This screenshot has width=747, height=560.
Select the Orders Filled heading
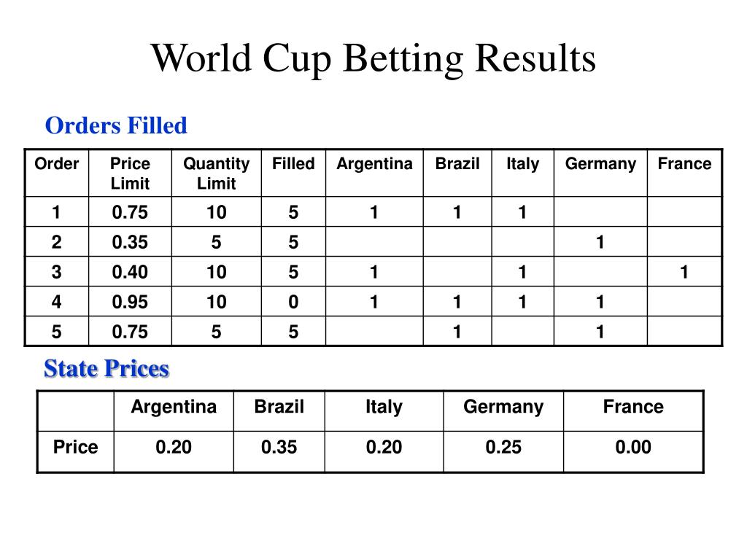(116, 125)
